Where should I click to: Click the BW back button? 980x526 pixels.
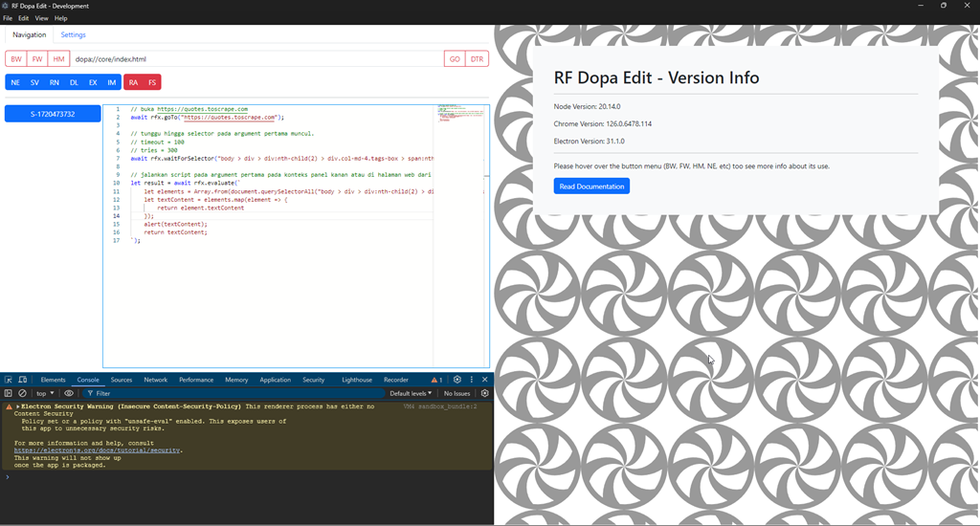pyautogui.click(x=16, y=59)
